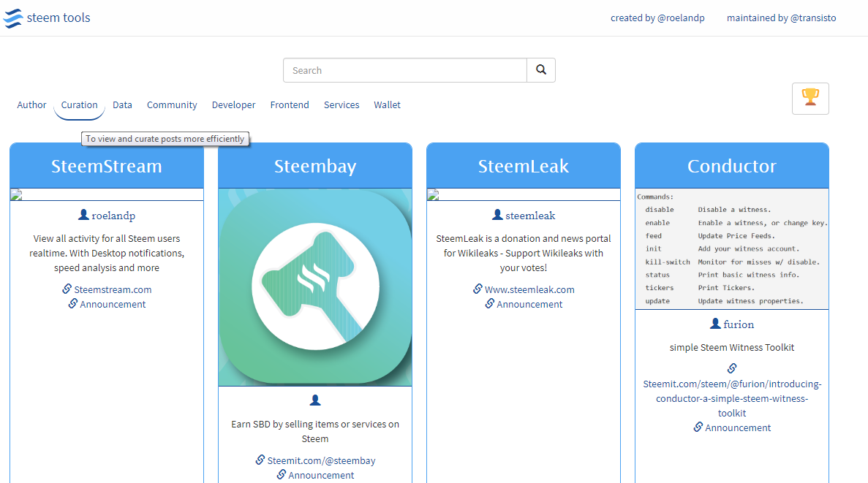Switch to the Services tab
The height and width of the screenshot is (483, 868).
[341, 105]
